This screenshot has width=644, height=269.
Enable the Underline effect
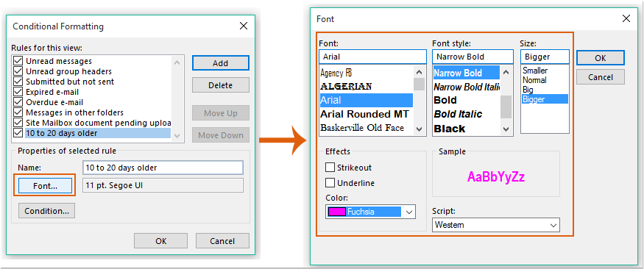pos(330,183)
